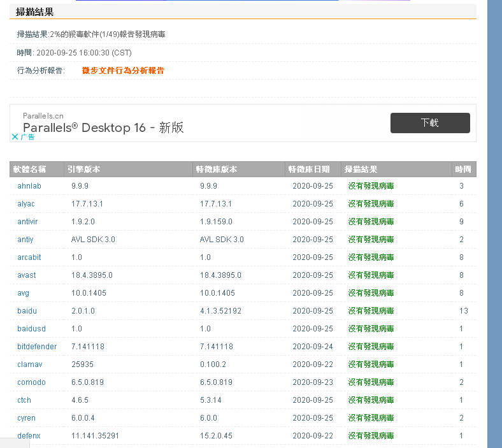Open the defenx link
Screen dimensions: 502x448
[x=29, y=436]
